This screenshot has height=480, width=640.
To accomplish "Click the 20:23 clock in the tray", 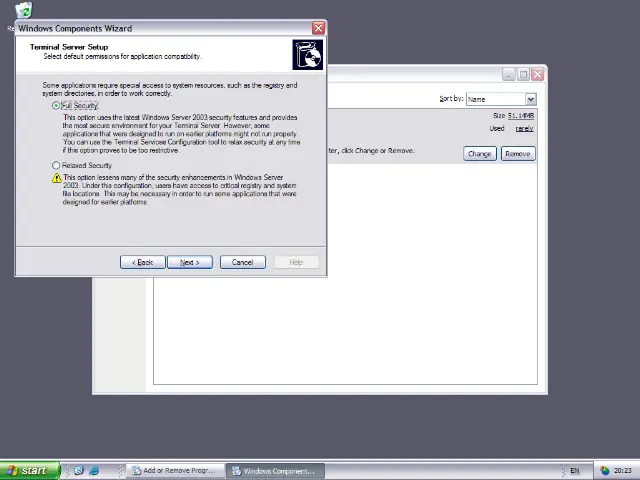I will pyautogui.click(x=622, y=471).
